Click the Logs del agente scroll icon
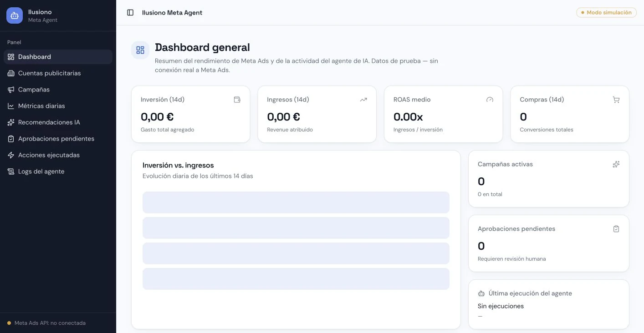Viewport: 644px width, 333px height. 11,172
